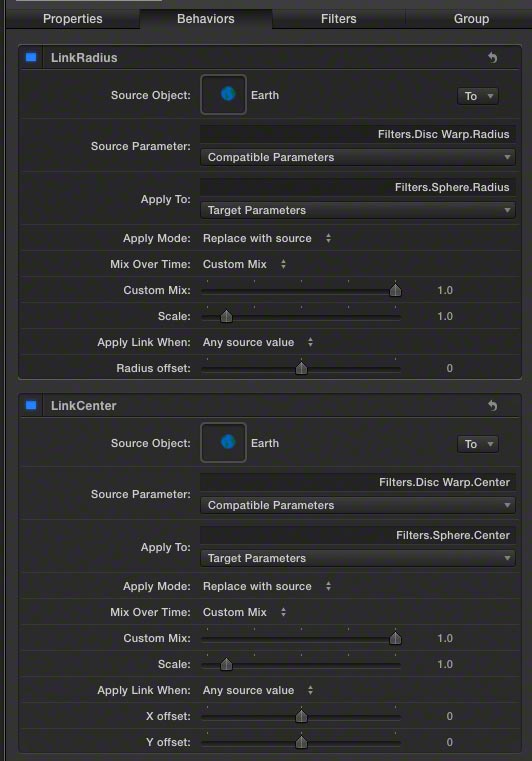Change LinkRadius Apply Mode popup
Viewport: 532px width, 761px height.
[267, 238]
